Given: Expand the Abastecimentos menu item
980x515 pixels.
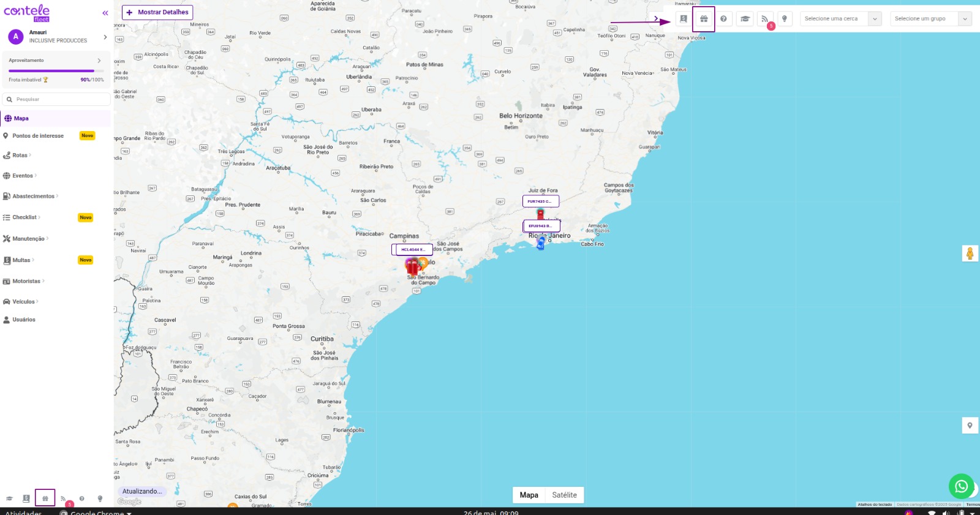Looking at the screenshot, I should [x=31, y=197].
